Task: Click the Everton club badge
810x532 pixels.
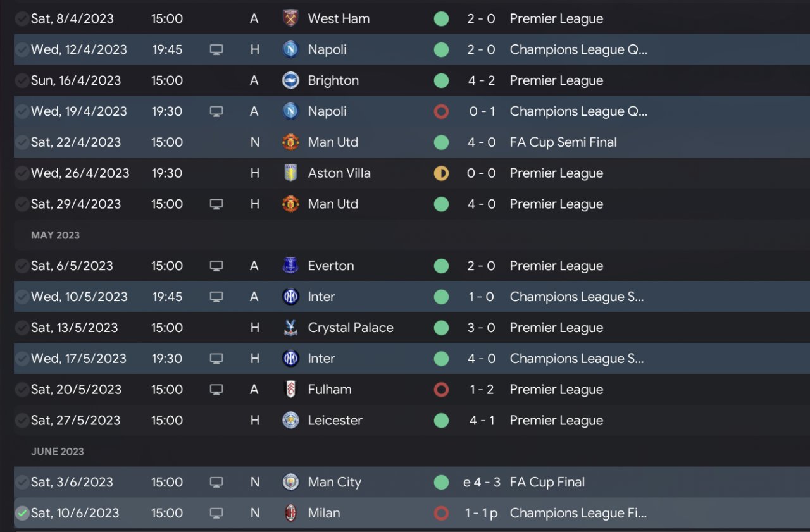Action: (290, 266)
